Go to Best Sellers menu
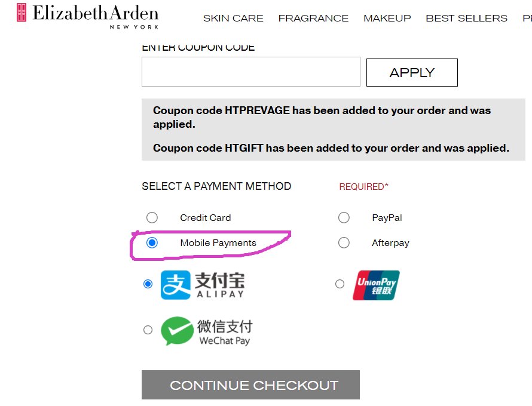This screenshot has height=406, width=532. point(466,19)
